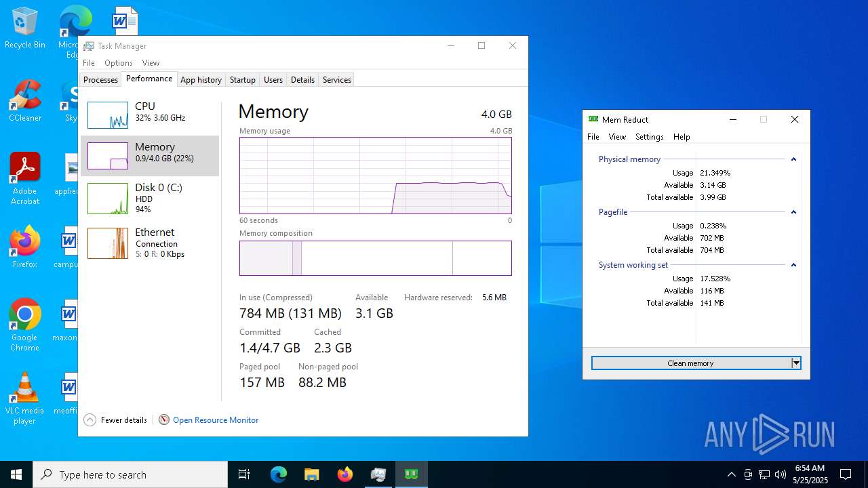The height and width of the screenshot is (488, 868).
Task: Open Edge from the taskbar
Action: pyautogui.click(x=279, y=474)
